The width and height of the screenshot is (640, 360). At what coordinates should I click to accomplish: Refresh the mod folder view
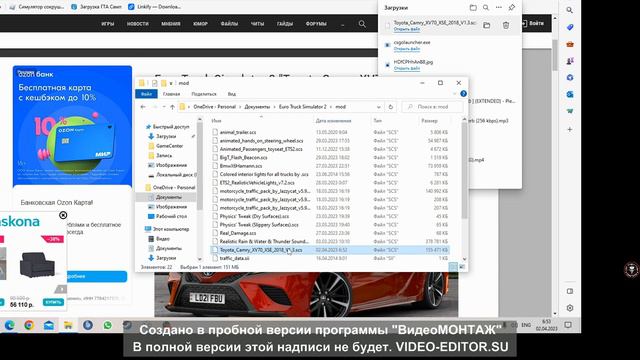[391, 107]
